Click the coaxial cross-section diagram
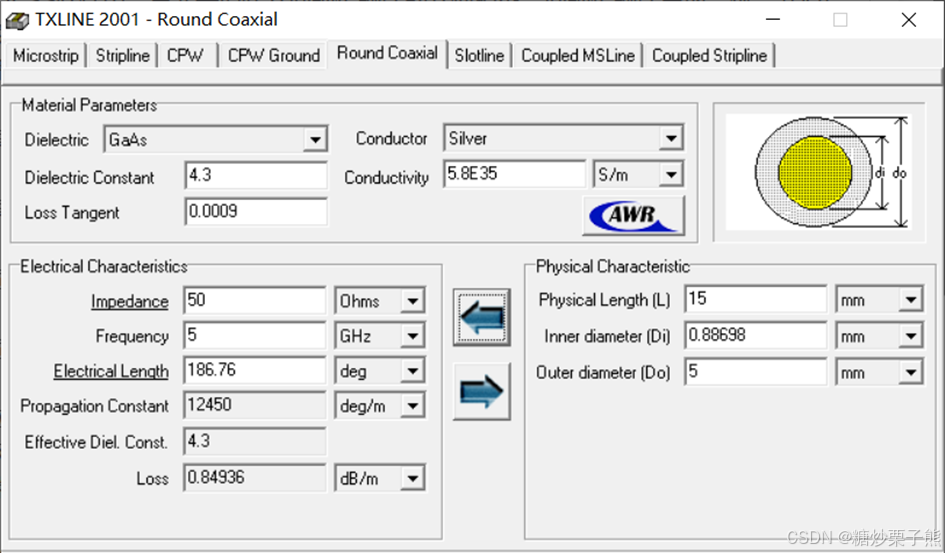Image resolution: width=945 pixels, height=553 pixels. click(x=818, y=172)
